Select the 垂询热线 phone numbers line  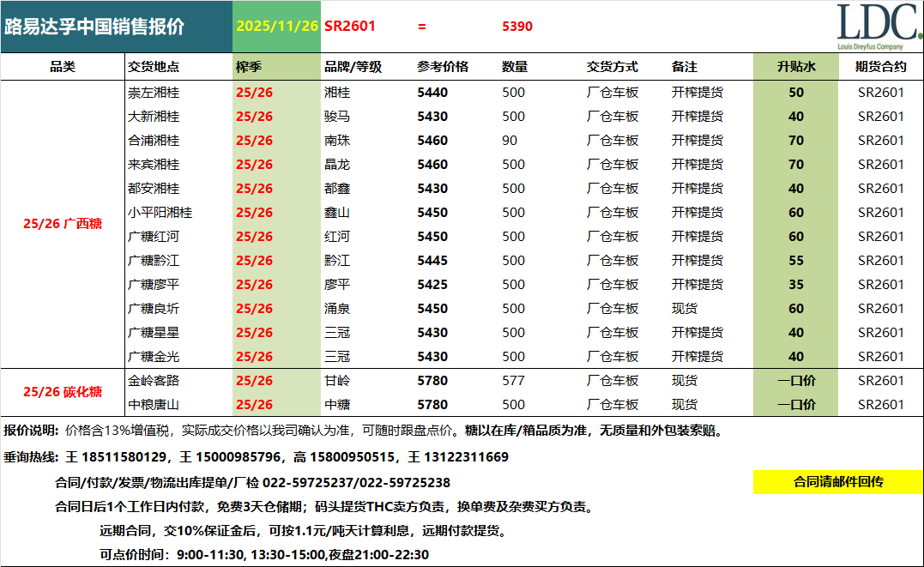click(256, 457)
